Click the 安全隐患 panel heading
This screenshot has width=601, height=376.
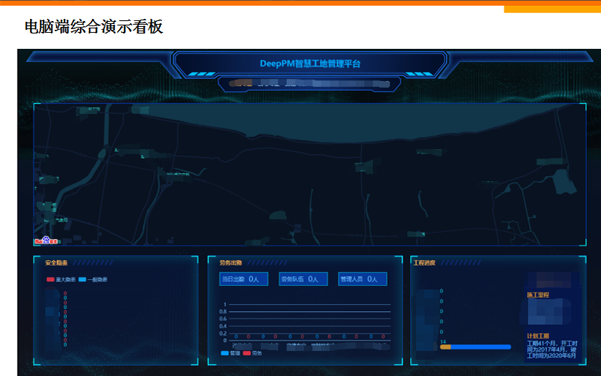(56, 263)
